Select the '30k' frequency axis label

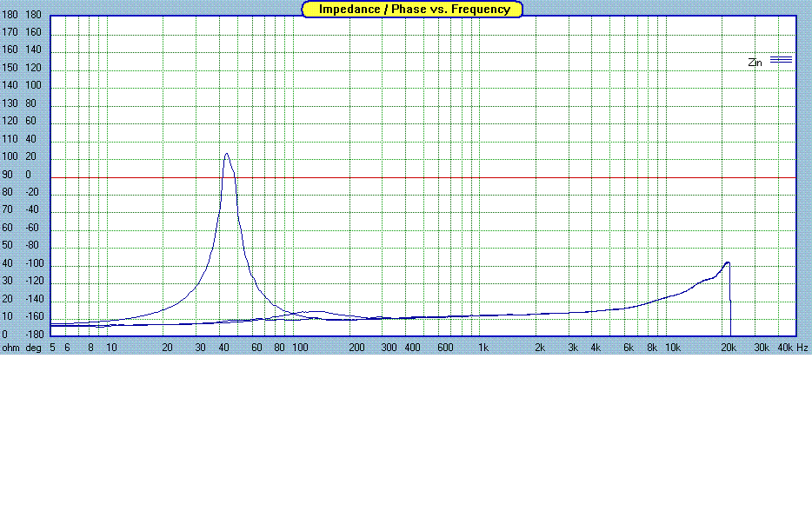click(762, 348)
